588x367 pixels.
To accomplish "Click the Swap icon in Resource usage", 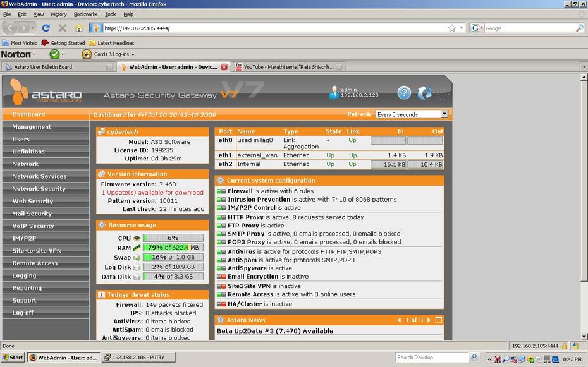I will [x=137, y=258].
